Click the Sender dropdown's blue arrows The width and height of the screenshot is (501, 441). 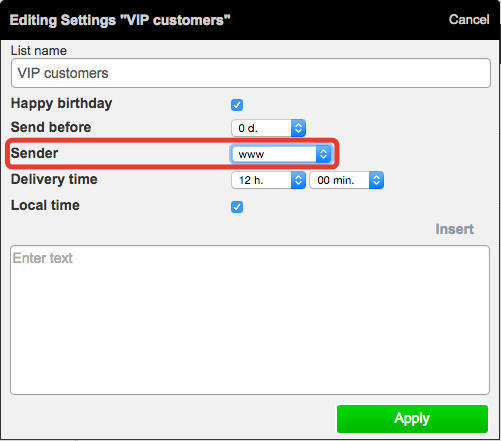[323, 154]
